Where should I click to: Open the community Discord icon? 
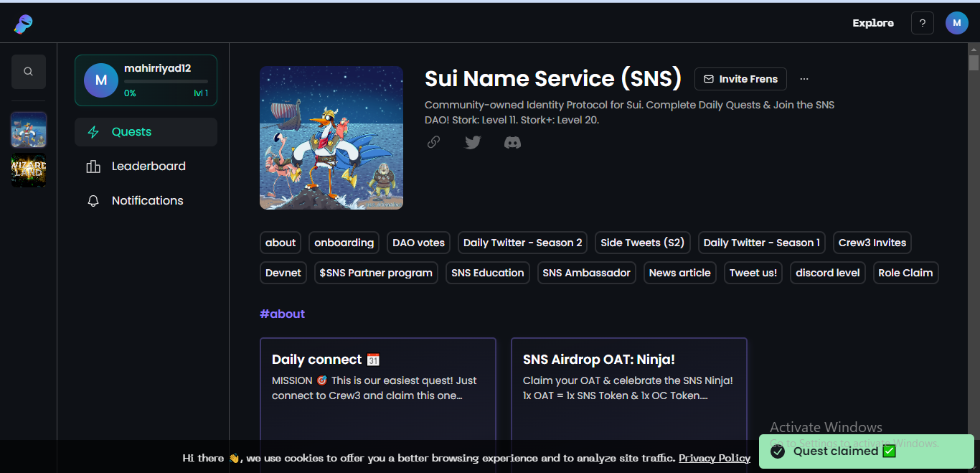tap(512, 142)
